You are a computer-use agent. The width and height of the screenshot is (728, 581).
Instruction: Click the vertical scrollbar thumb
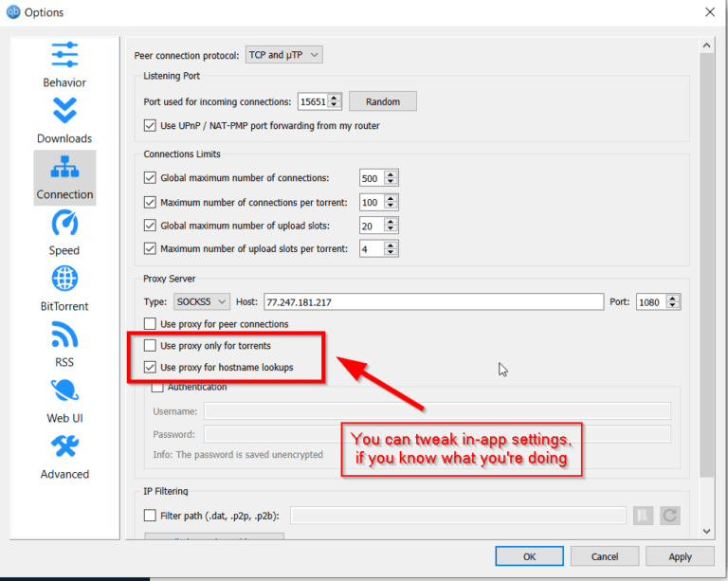[706, 264]
